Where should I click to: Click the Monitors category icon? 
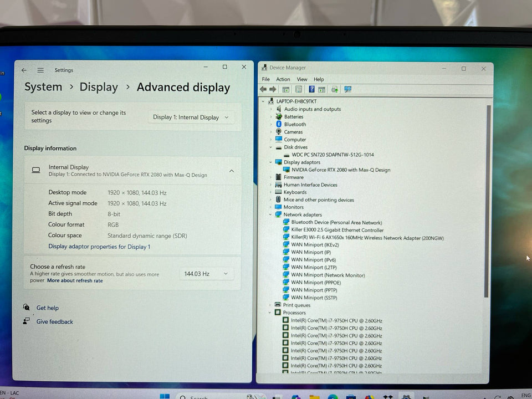point(279,207)
